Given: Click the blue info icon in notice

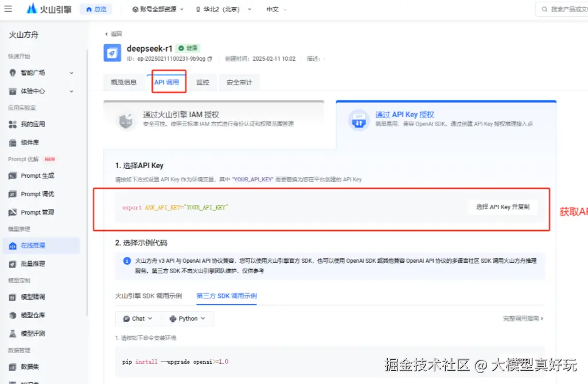Looking at the screenshot, I should point(127,261).
